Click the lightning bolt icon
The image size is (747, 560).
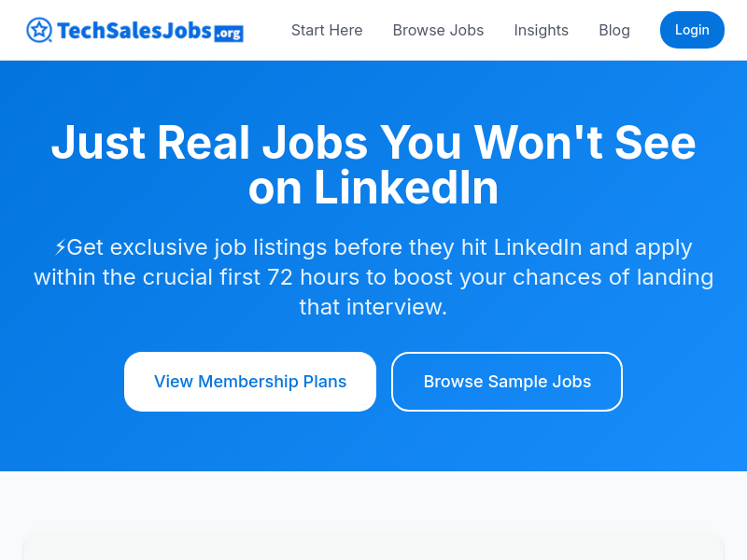(60, 247)
